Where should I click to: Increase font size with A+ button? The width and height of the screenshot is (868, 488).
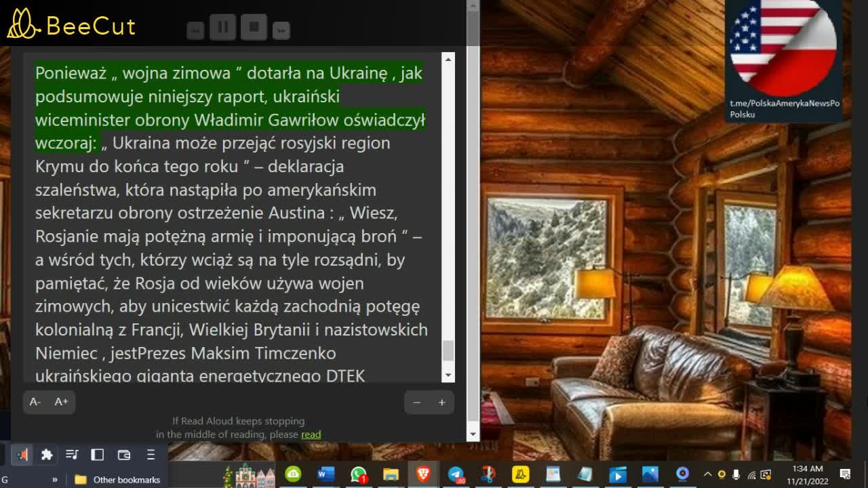pyautogui.click(x=61, y=402)
